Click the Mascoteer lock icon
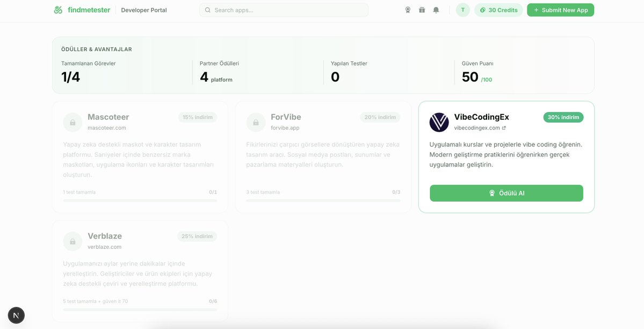644x329 pixels. tap(73, 123)
